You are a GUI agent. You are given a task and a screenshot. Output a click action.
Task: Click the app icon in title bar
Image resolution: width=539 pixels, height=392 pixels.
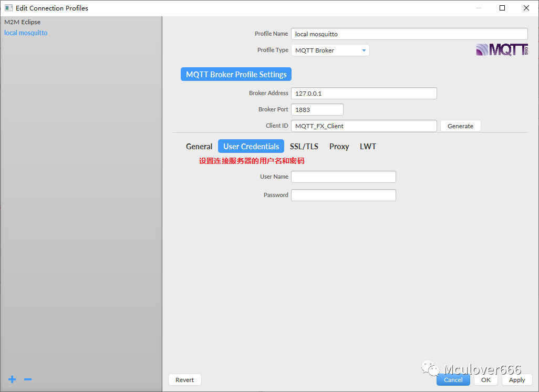point(8,8)
